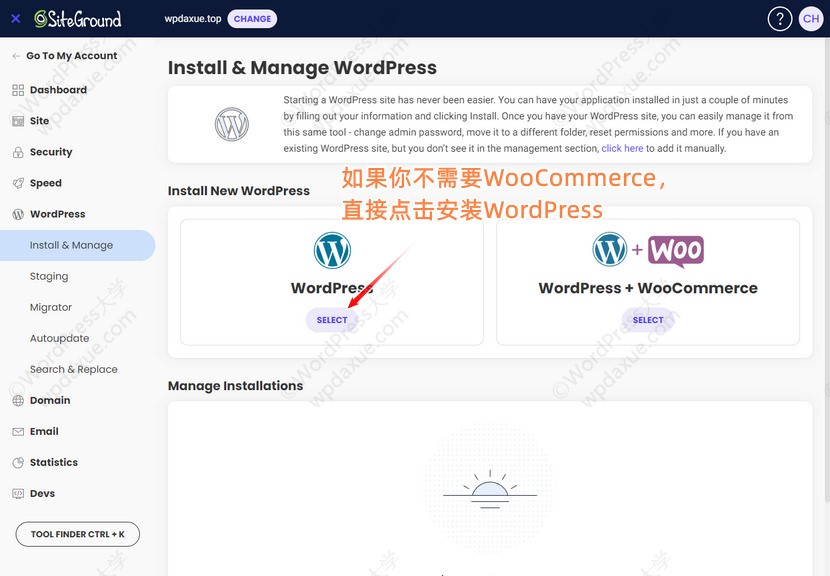Click gray WordPress logo in info box

(231, 124)
